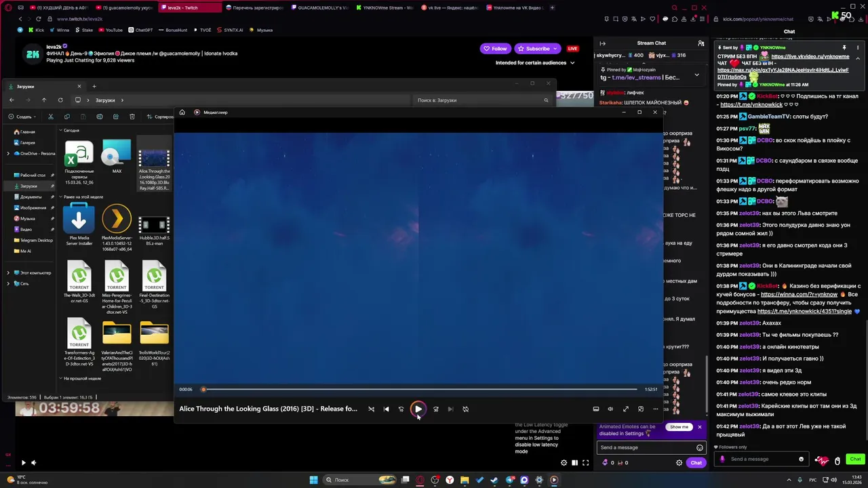Open the Kick chat emoji picker
This screenshot has height=488, width=868.
point(801,459)
